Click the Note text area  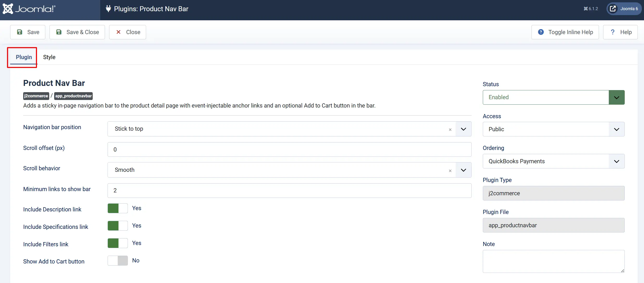554,261
